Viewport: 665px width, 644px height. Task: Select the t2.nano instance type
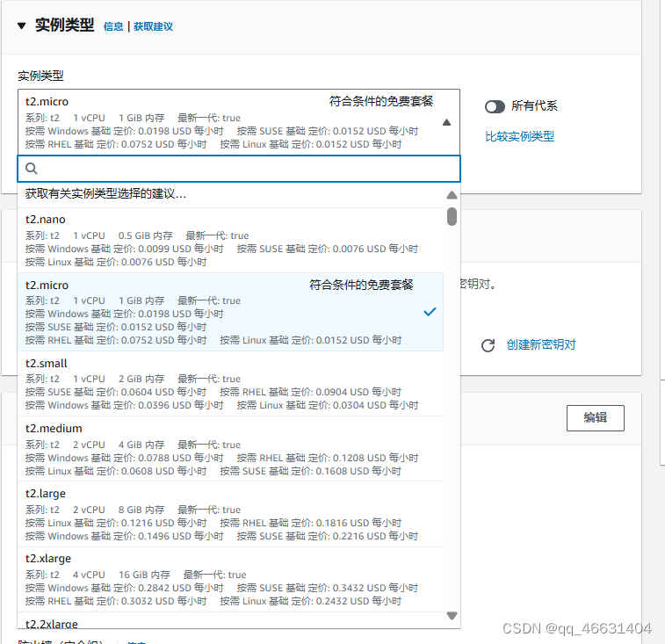(x=230, y=240)
